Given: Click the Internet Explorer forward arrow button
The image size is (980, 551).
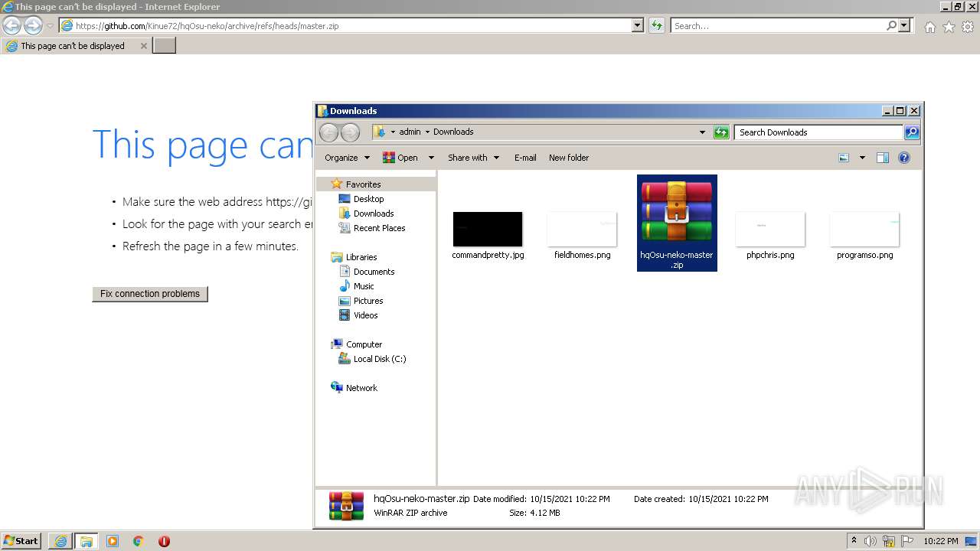Looking at the screenshot, I should point(32,25).
